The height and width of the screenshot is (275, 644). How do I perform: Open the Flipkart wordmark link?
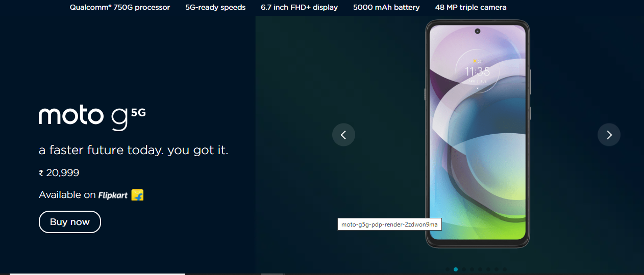(113, 195)
